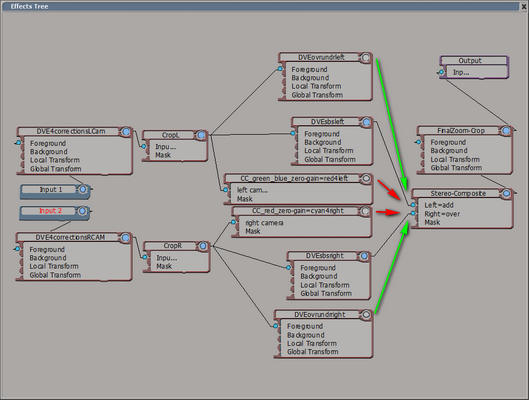529x400 pixels.
Task: Click Global Transform text in DVEovrundrright
Action: tap(312, 352)
